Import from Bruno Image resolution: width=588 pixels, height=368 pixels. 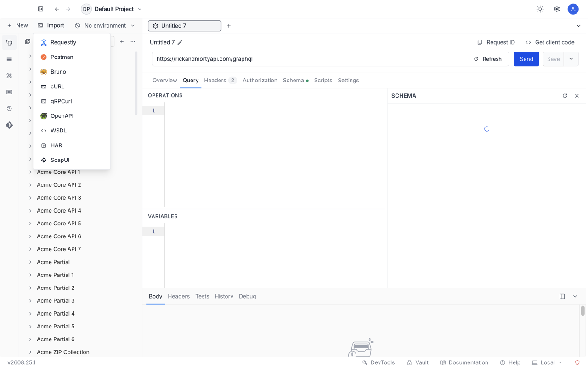(x=72, y=72)
